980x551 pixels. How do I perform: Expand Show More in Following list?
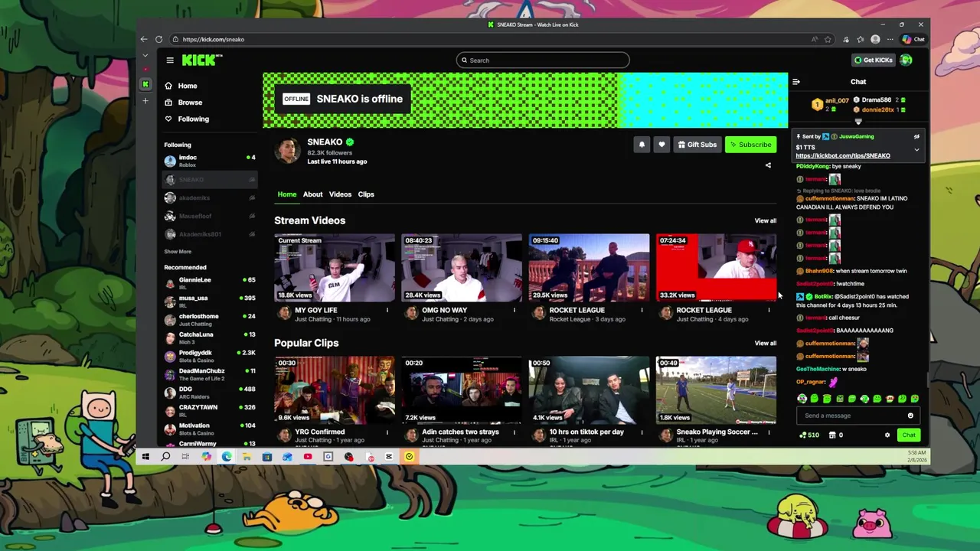click(178, 252)
